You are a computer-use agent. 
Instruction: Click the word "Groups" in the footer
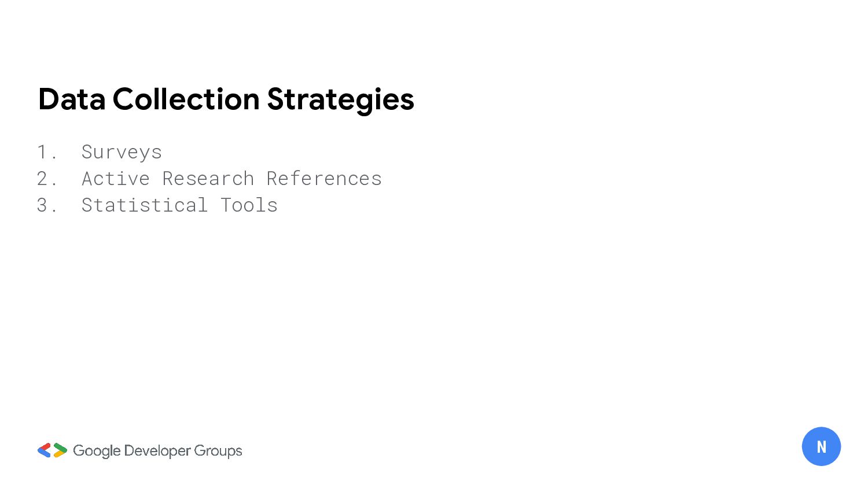point(218,451)
